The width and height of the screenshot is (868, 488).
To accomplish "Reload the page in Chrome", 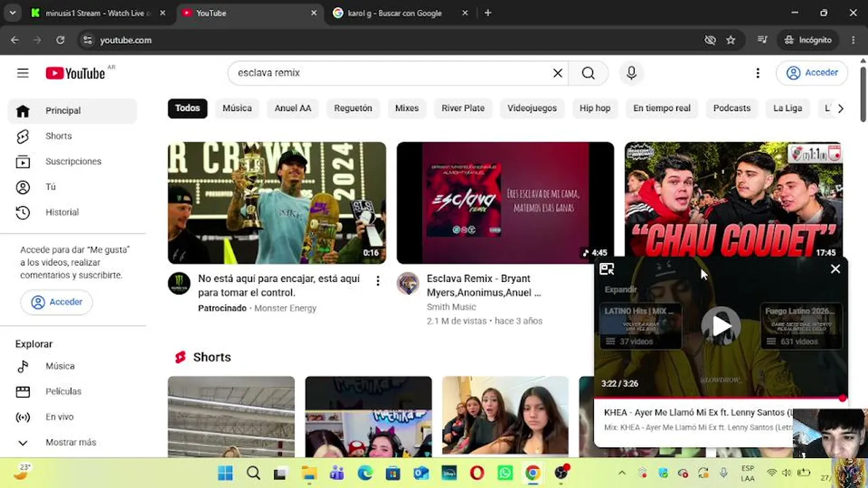I will [x=60, y=40].
